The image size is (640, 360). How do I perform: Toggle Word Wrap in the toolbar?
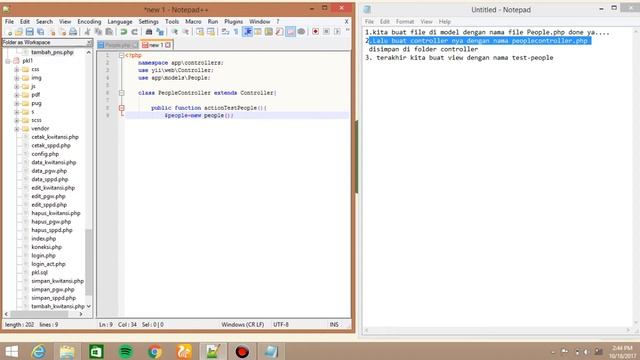[x=225, y=32]
